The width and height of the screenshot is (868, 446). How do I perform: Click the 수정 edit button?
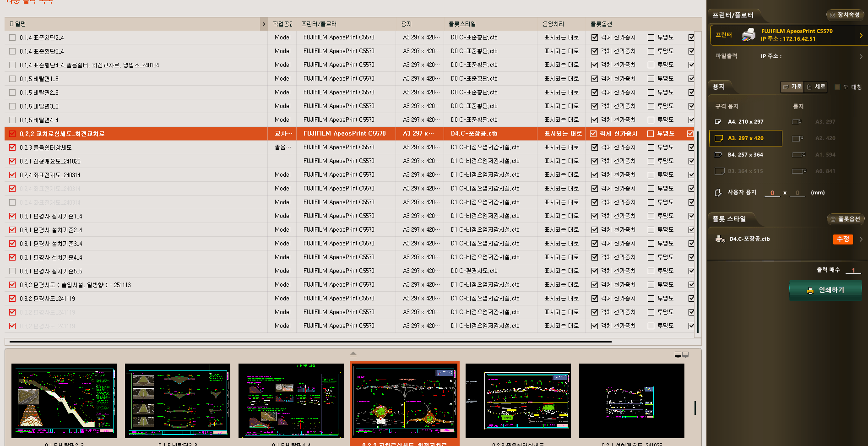843,239
